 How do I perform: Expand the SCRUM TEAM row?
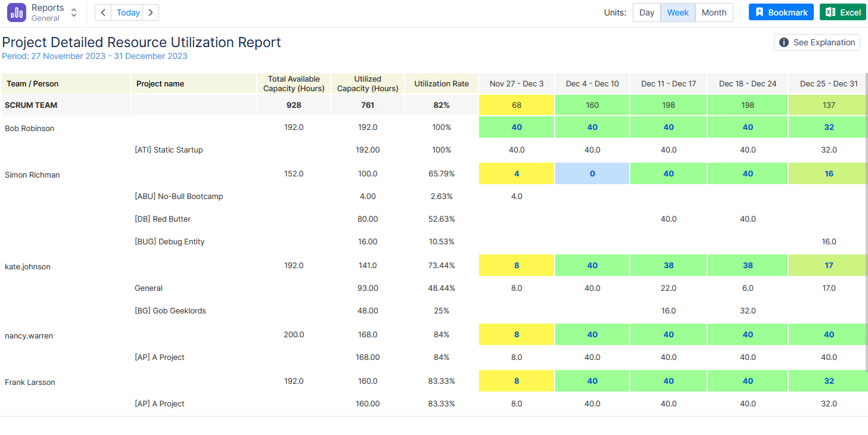click(31, 105)
